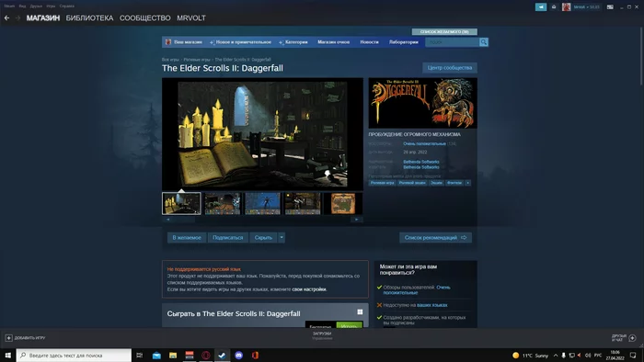Expand the dropdown arrow beside Скрыть

coord(282,237)
